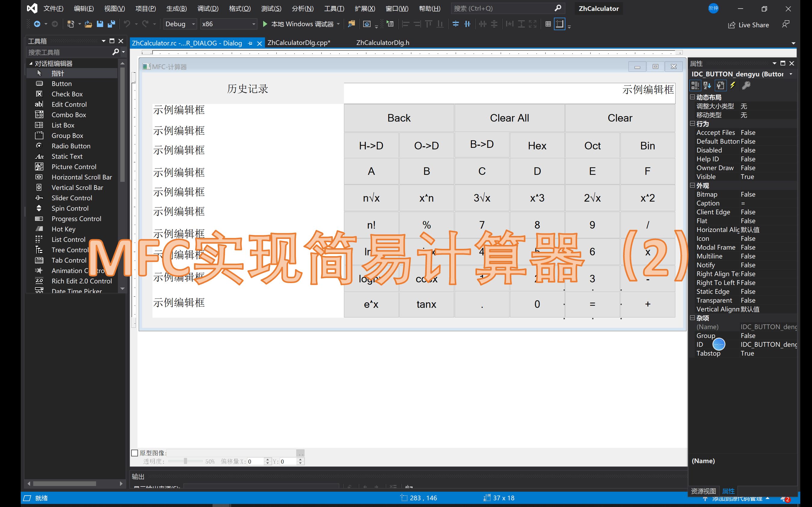Click the Categorized view icon in Properties

coord(695,86)
